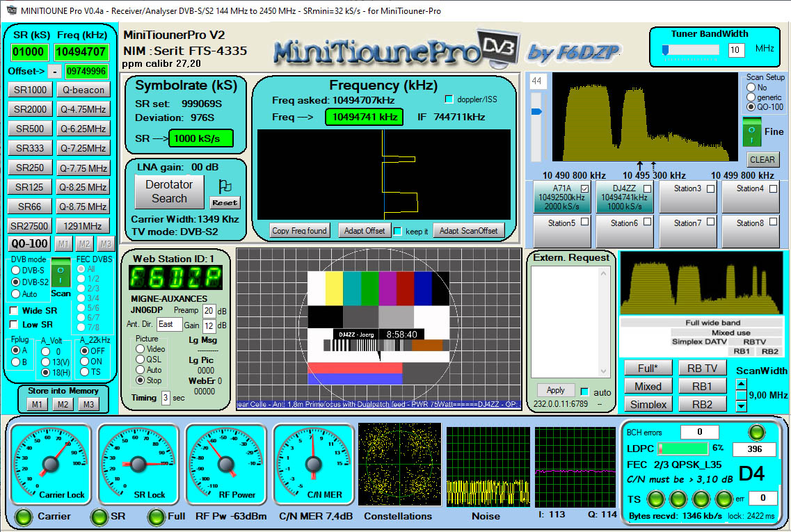
Task: Click the SR (kS) green input field
Action: [30, 52]
